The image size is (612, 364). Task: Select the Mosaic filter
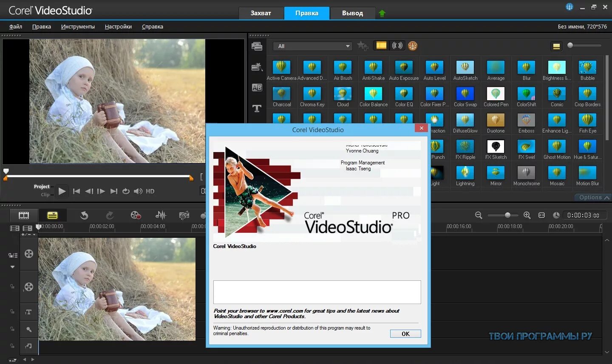(x=557, y=176)
